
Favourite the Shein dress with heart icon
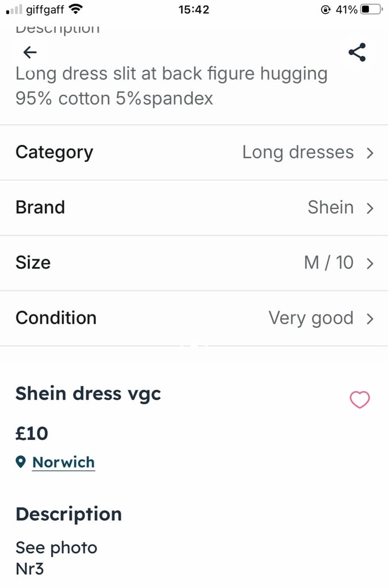(x=359, y=400)
